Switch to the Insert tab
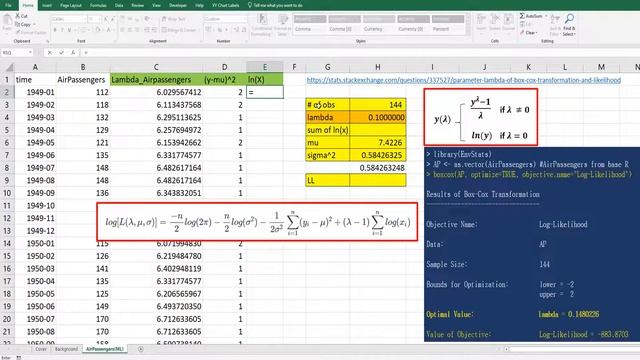The image size is (640, 360). click(x=47, y=5)
